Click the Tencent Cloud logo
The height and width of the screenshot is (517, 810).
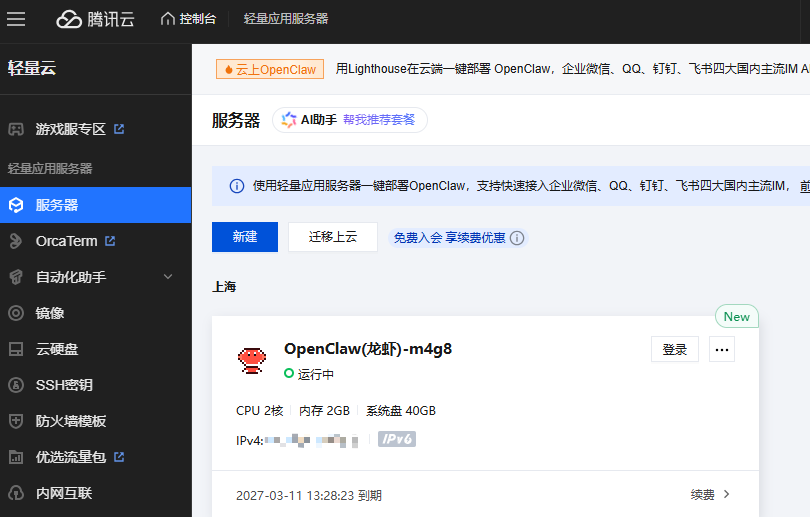click(x=96, y=19)
